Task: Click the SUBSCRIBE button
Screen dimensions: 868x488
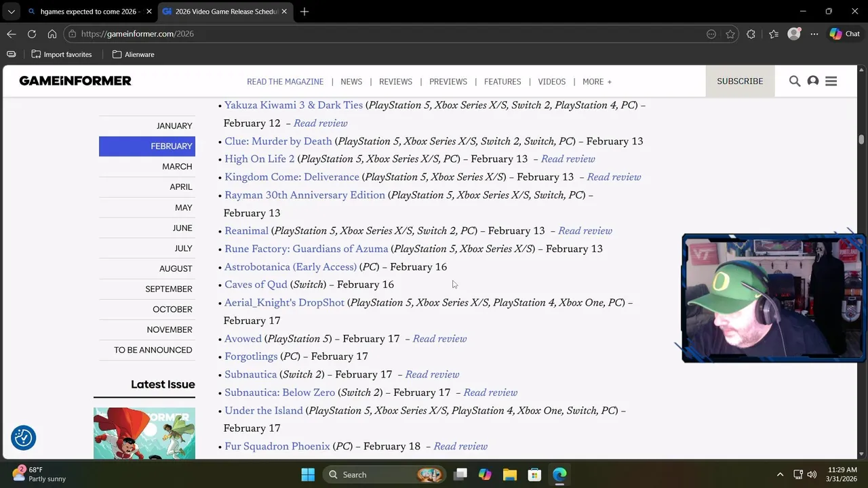Action: [x=740, y=81]
